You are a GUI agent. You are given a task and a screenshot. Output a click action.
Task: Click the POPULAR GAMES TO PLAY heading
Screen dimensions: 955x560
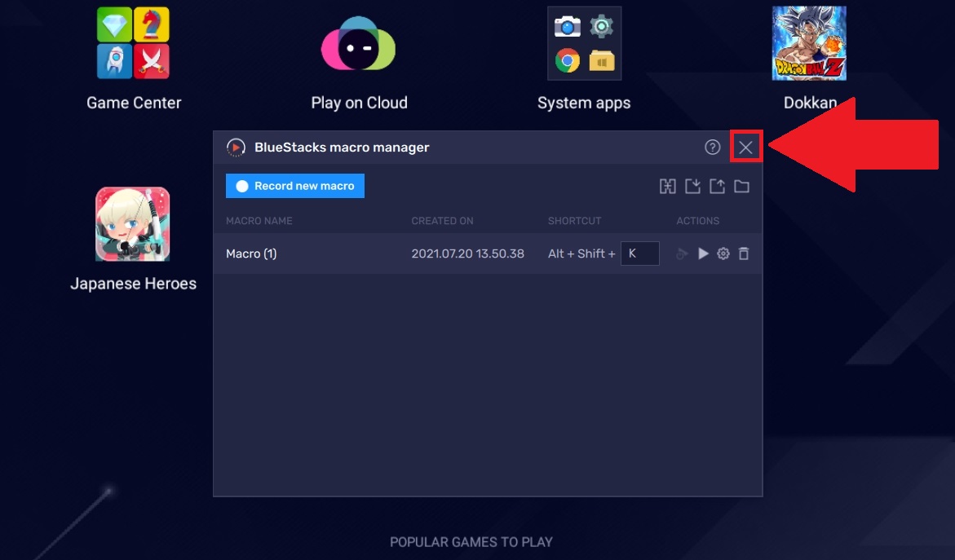(471, 542)
